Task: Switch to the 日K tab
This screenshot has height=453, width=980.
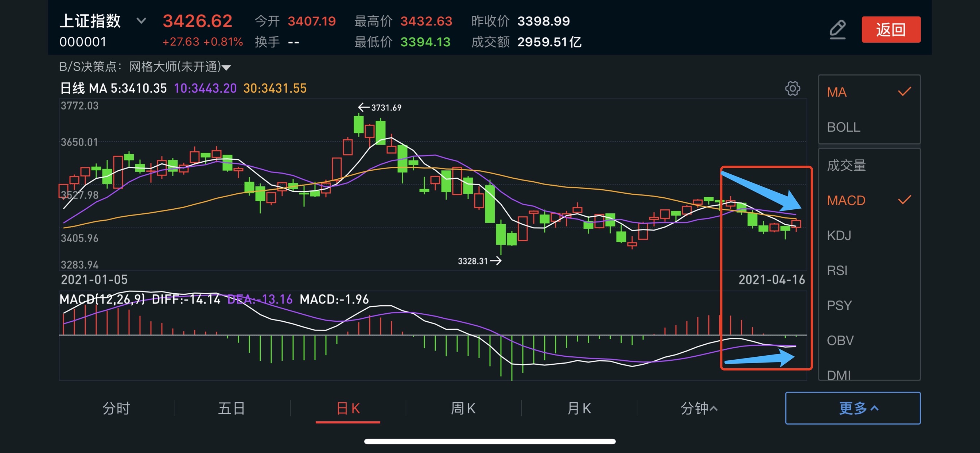Action: pos(348,409)
